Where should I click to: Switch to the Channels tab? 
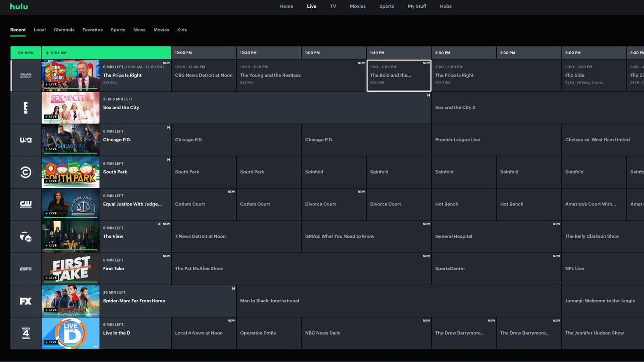pos(64,30)
